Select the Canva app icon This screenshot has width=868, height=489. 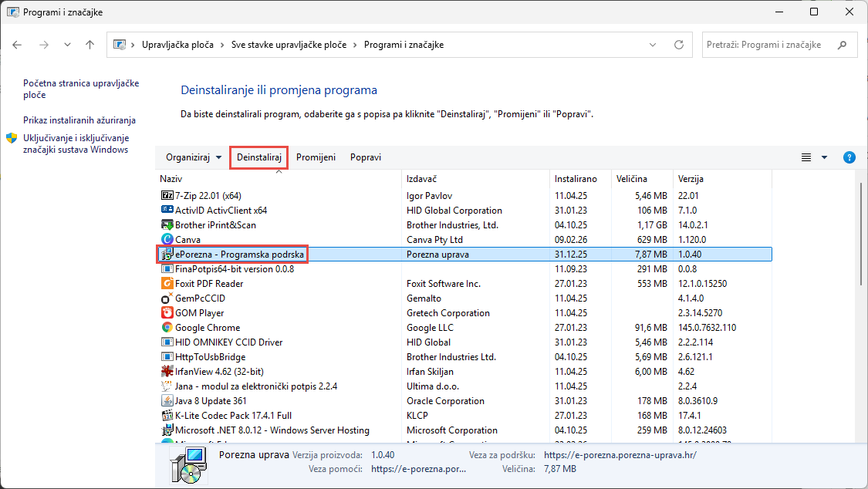point(167,240)
